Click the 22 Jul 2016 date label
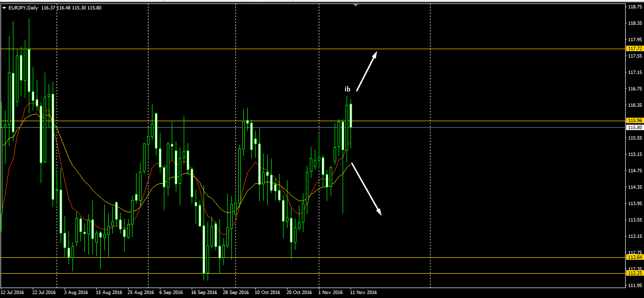The width and height of the screenshot is (644, 298). pyautogui.click(x=44, y=293)
